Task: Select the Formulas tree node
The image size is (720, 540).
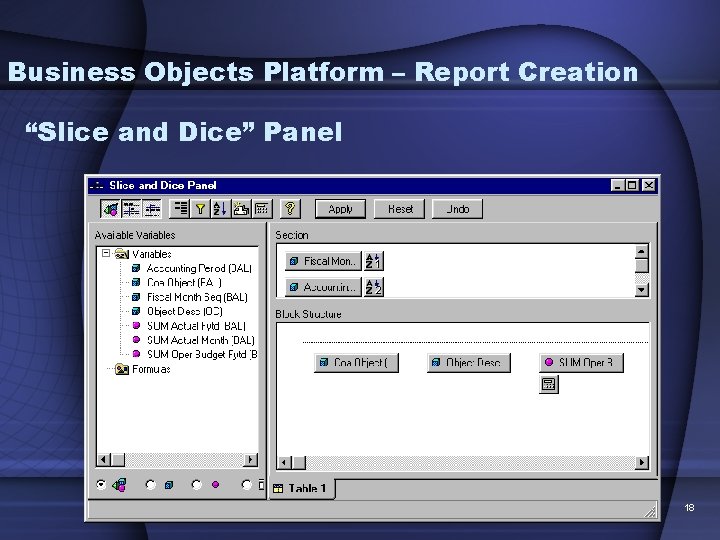Action: 151,369
